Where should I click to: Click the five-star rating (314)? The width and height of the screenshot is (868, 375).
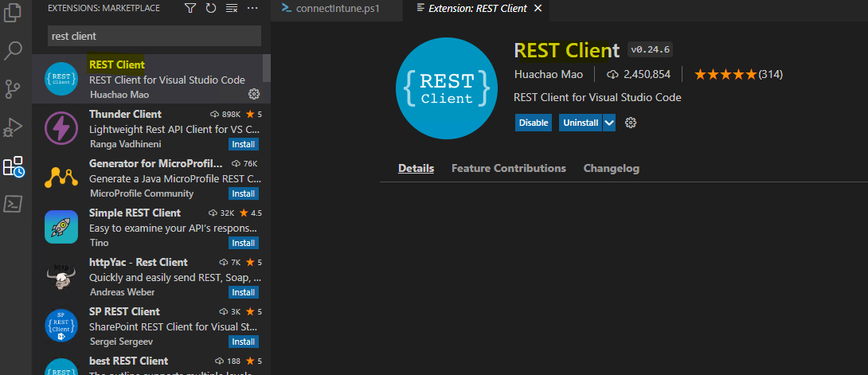pos(738,74)
